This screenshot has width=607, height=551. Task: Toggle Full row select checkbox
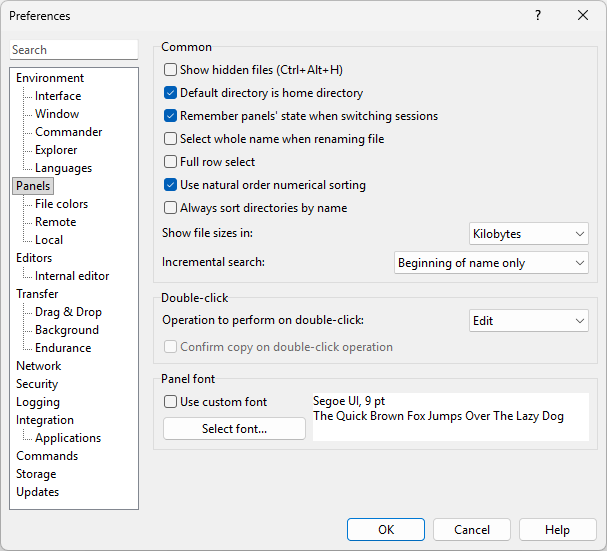[x=171, y=162]
